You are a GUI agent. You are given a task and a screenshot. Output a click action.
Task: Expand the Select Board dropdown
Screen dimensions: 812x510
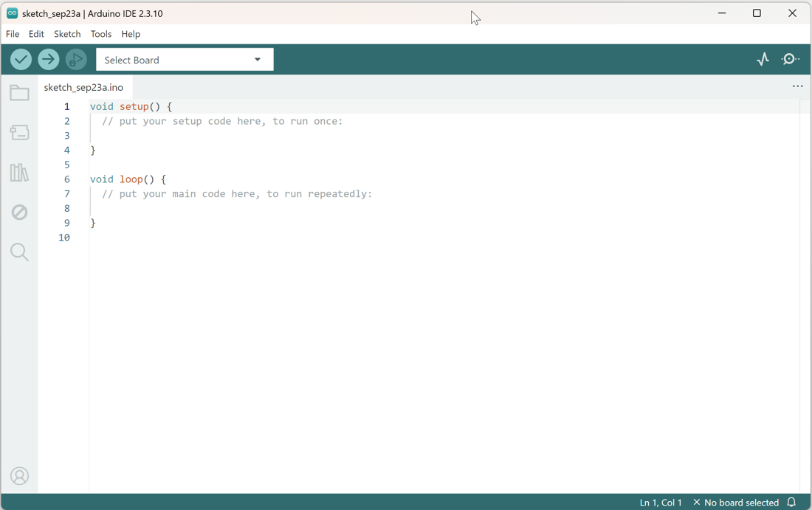(185, 60)
